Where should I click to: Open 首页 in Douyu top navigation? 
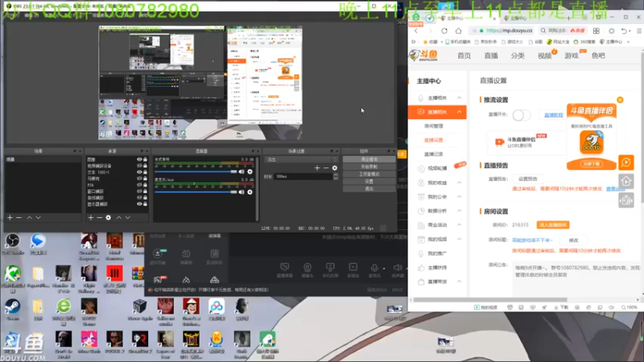[464, 56]
